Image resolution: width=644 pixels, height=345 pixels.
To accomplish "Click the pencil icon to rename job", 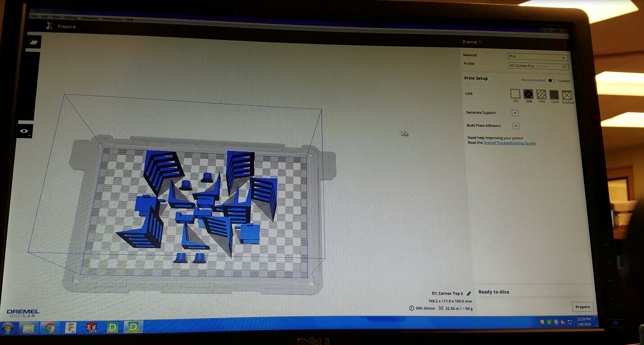I will click(469, 294).
